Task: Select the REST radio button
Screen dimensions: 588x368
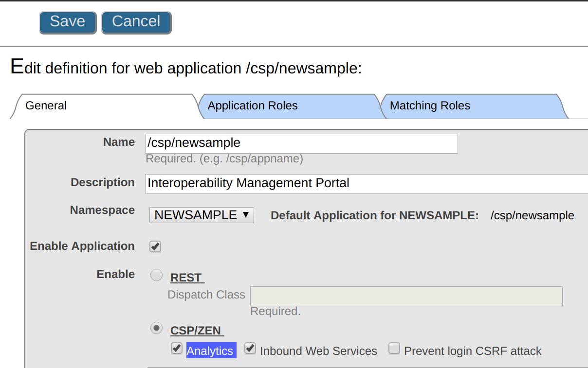Action: (156, 276)
